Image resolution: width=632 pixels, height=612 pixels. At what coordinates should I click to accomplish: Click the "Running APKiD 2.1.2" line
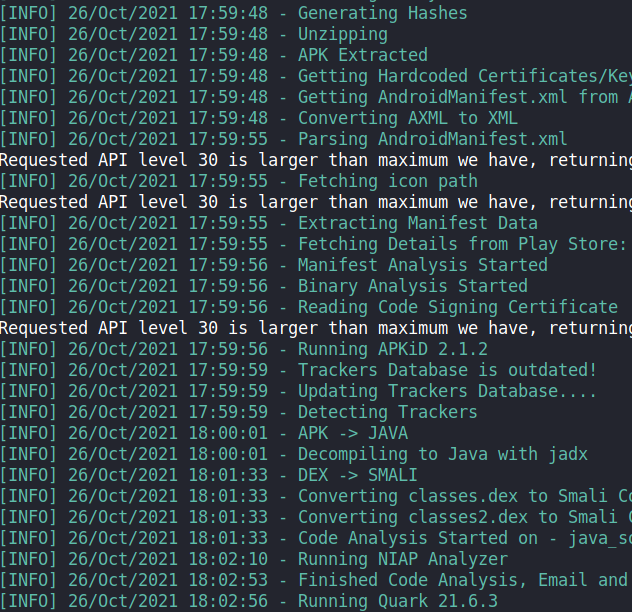pos(392,349)
